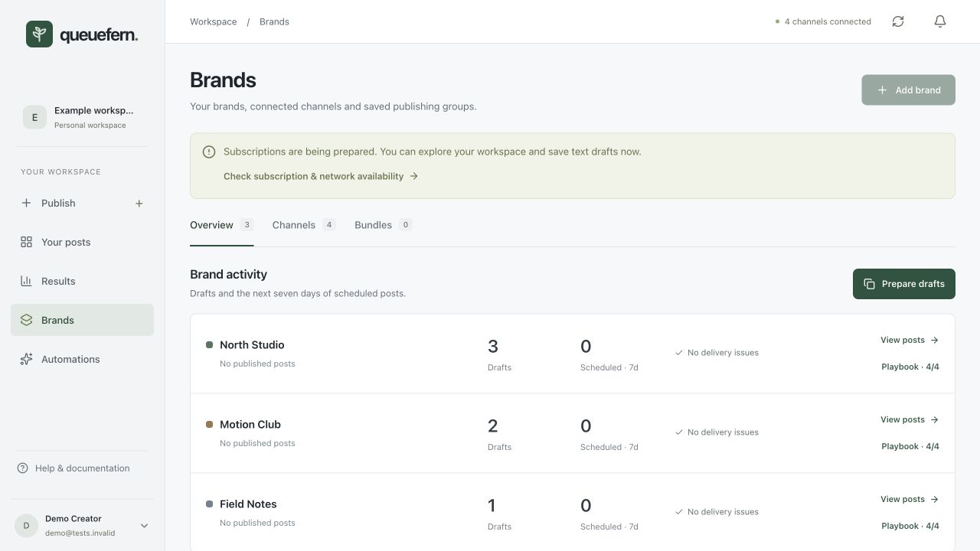Open North Studio Playbook 4/4
The height and width of the screenshot is (551, 980).
pyautogui.click(x=910, y=367)
